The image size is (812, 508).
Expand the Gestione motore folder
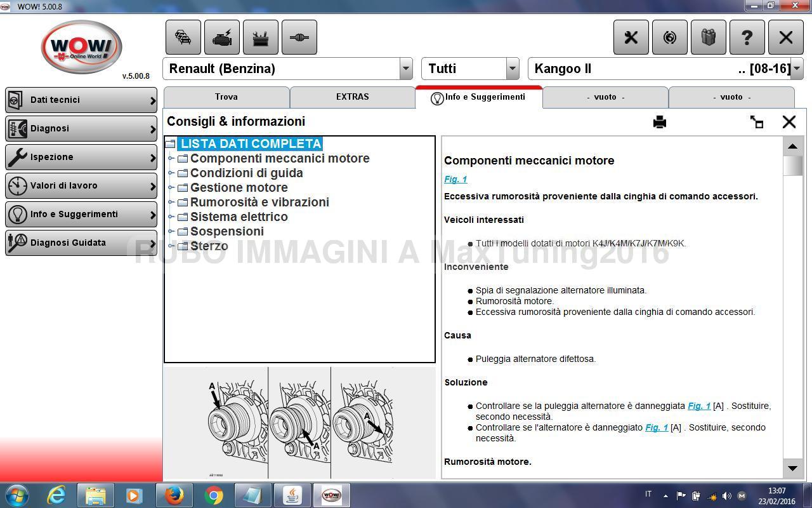click(x=171, y=188)
